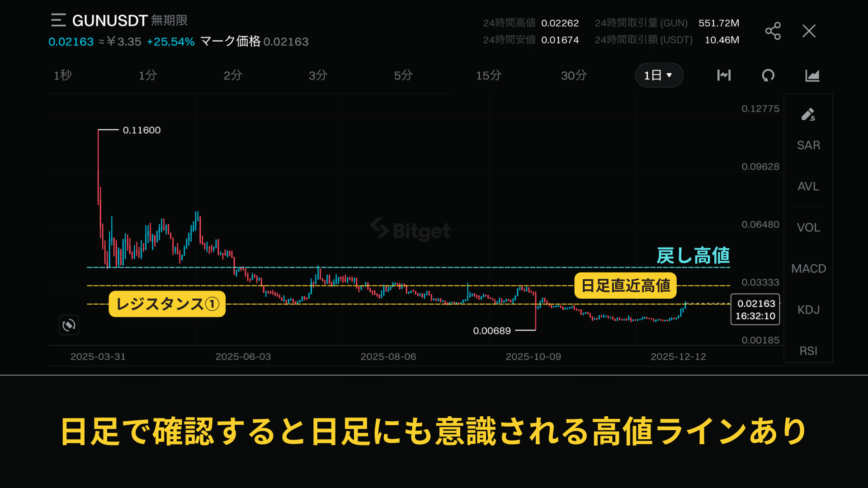Open the hamburger menu beside GUNUSDT
Screen dimensions: 868x488
58,20
